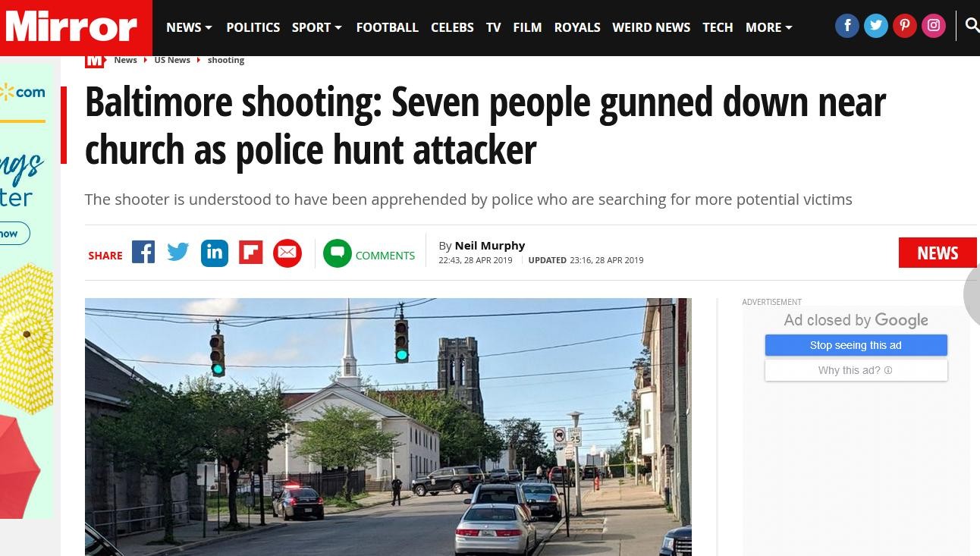Click the 'Stop seeing this ad' button
980x556 pixels.
pyautogui.click(x=856, y=345)
